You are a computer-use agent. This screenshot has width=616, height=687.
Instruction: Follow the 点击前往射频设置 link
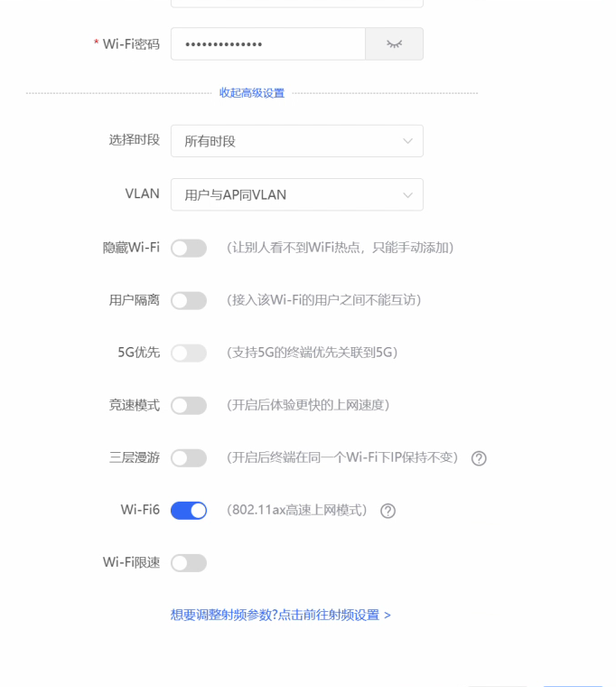[x=334, y=616]
